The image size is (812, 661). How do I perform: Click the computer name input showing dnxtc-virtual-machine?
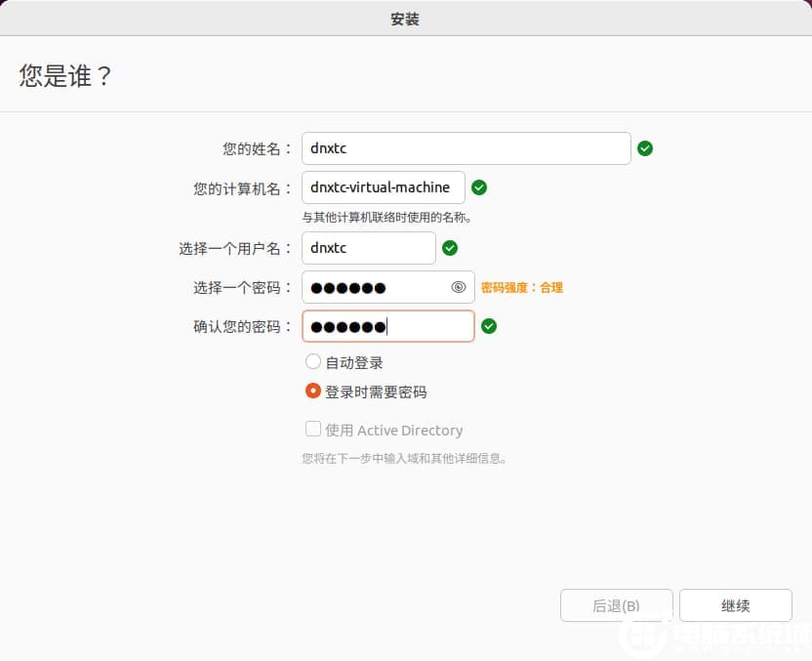coord(383,186)
